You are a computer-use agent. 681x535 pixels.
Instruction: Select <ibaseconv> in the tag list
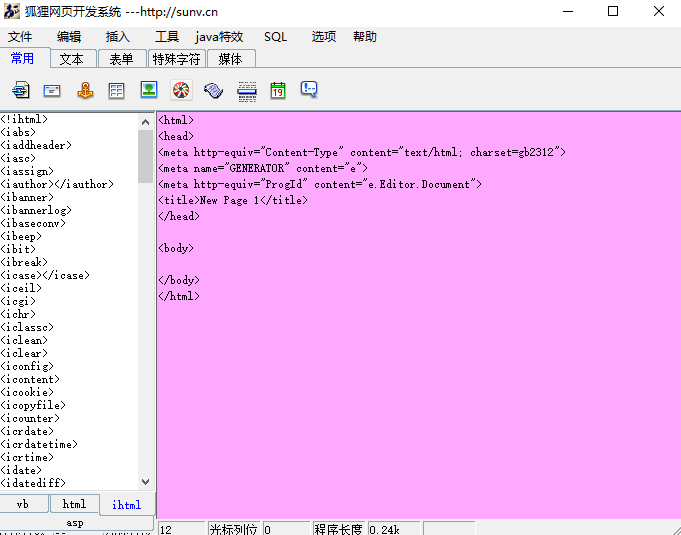pos(33,223)
